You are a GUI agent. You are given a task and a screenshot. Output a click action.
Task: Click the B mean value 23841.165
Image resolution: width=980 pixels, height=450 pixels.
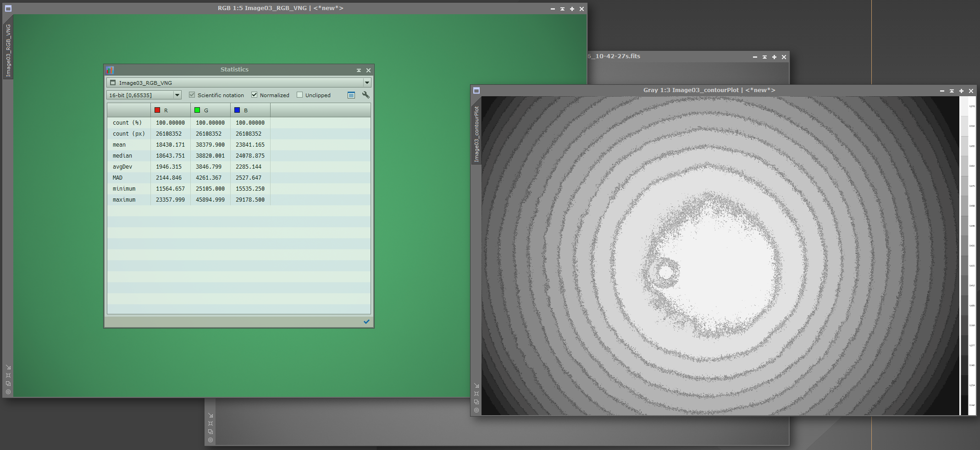tap(250, 145)
